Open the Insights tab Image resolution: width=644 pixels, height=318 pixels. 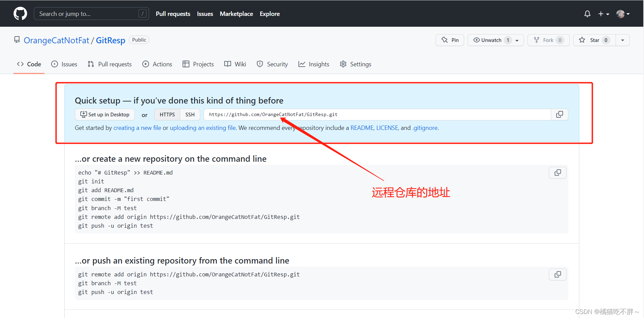click(314, 64)
